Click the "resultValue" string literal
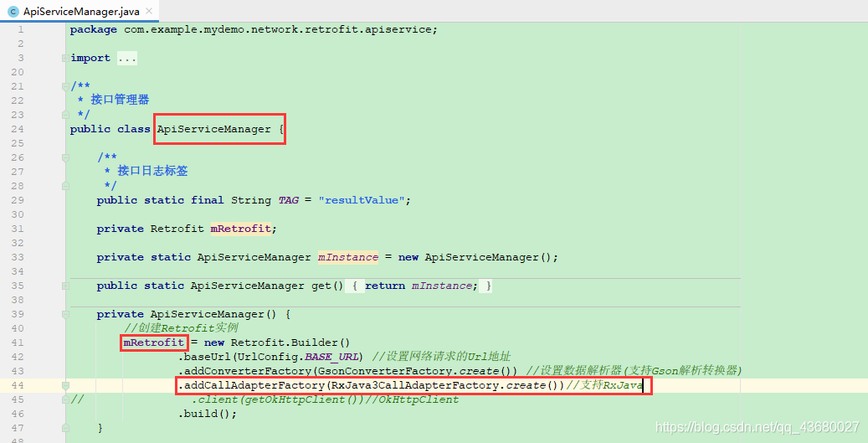Viewport: 868px width, 443px height. [x=362, y=200]
